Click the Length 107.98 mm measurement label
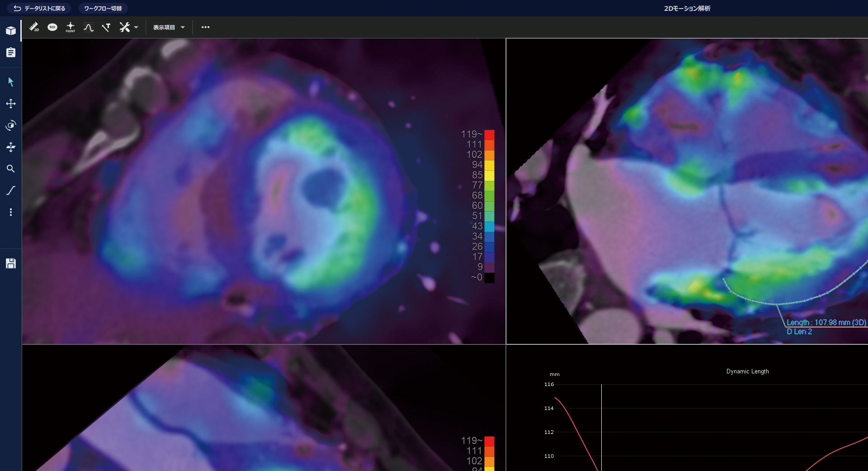The image size is (868, 471). (826, 322)
